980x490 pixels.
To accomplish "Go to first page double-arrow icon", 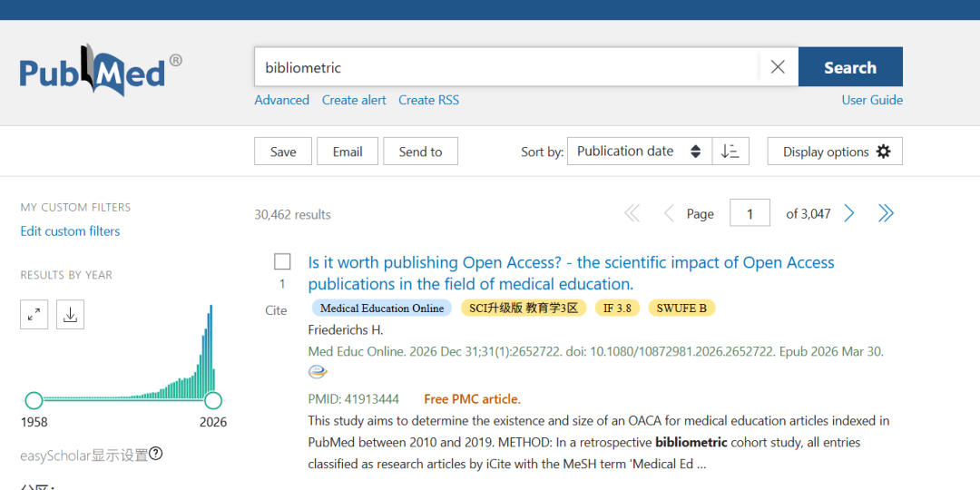I will (x=632, y=214).
